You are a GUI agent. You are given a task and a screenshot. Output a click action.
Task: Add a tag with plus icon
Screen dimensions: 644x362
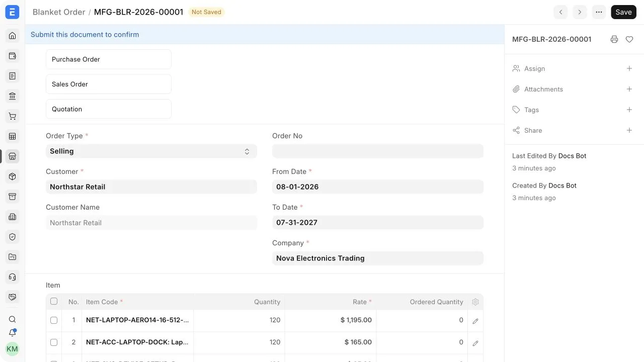[629, 110]
